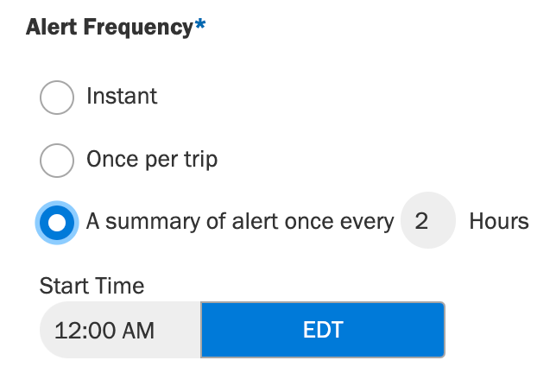
Task: Choose the Once per trip radio option
Action: click(57, 161)
